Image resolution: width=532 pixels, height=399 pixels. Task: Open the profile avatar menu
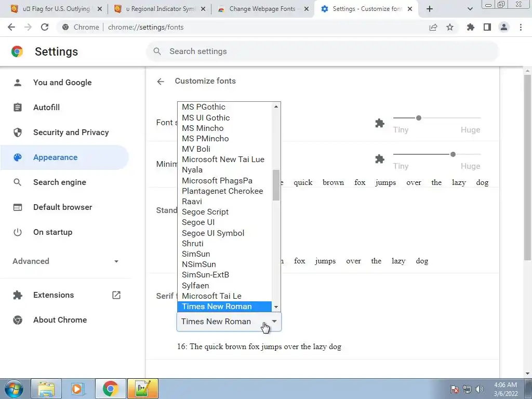pyautogui.click(x=504, y=27)
